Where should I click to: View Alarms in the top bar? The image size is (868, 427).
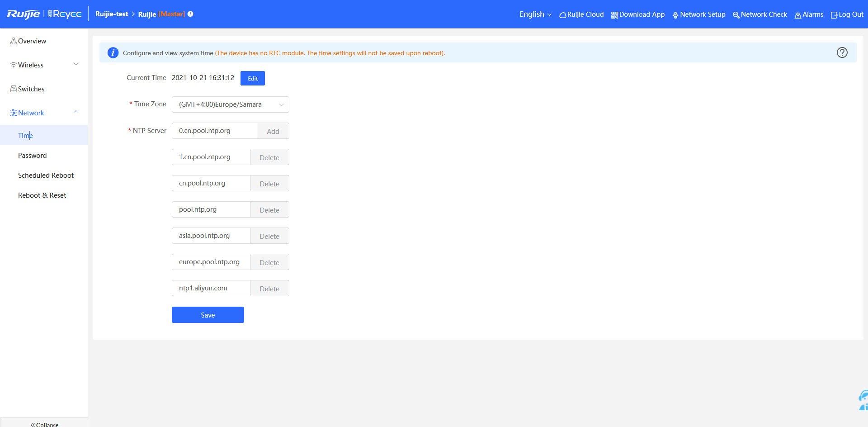[x=809, y=14]
